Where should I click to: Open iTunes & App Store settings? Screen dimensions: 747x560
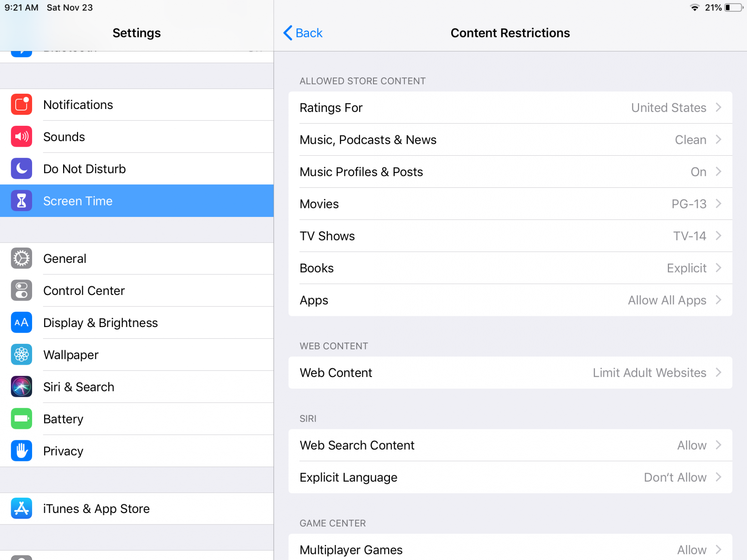pos(137,508)
